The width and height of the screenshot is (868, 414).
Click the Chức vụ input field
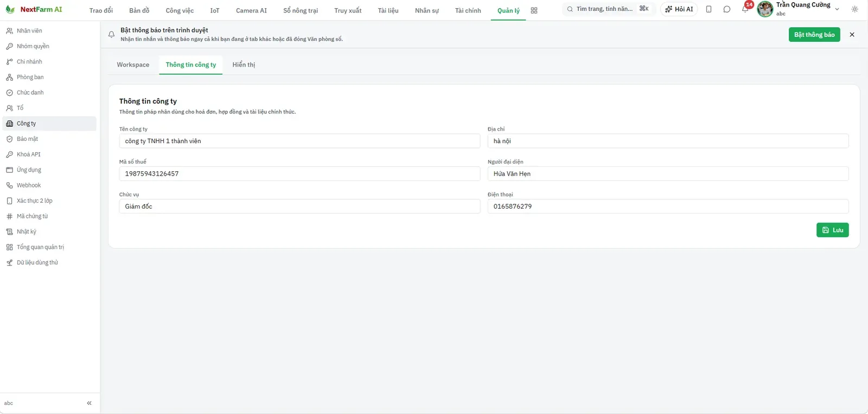299,206
